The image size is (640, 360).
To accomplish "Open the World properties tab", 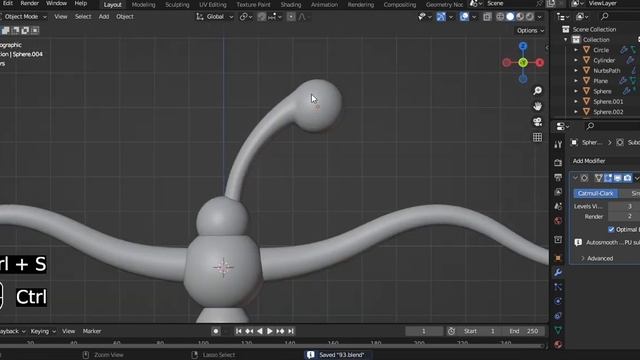I will point(558,221).
